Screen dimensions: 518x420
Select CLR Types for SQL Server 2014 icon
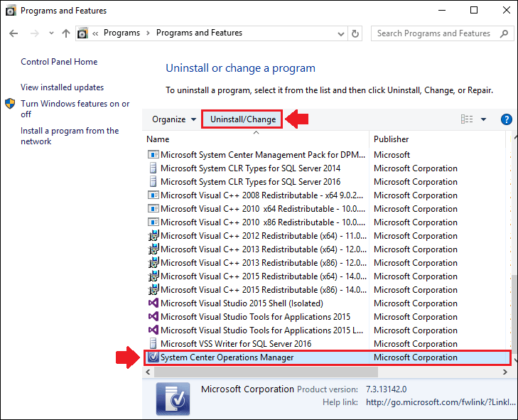[x=153, y=168]
